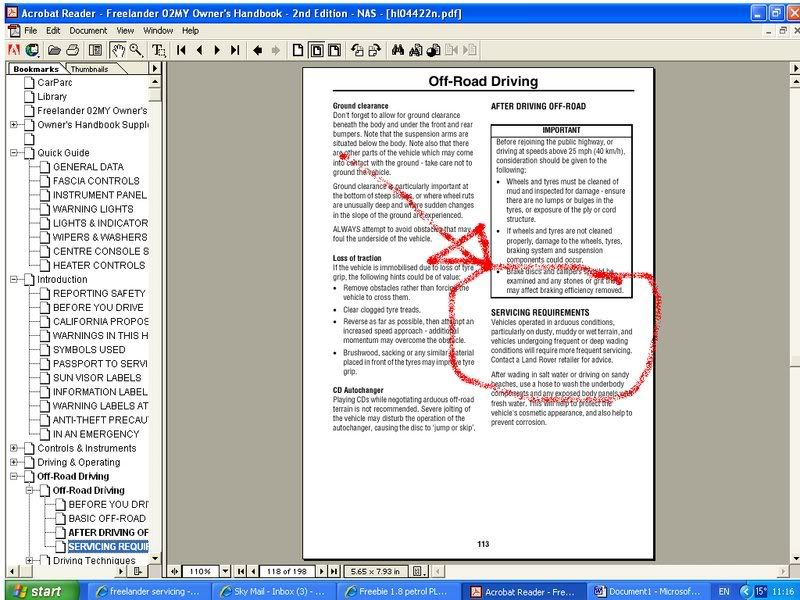Go to first page using toolbar icon
Screen dimensions: 800x600
[x=181, y=50]
